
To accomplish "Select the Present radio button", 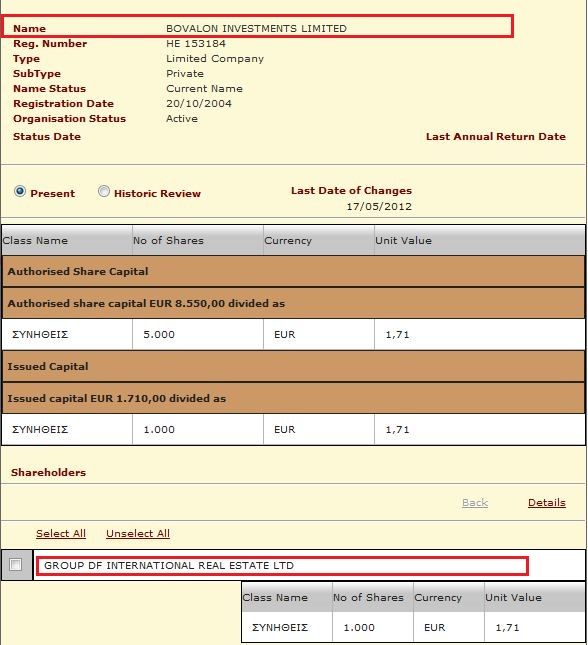I will (20, 192).
